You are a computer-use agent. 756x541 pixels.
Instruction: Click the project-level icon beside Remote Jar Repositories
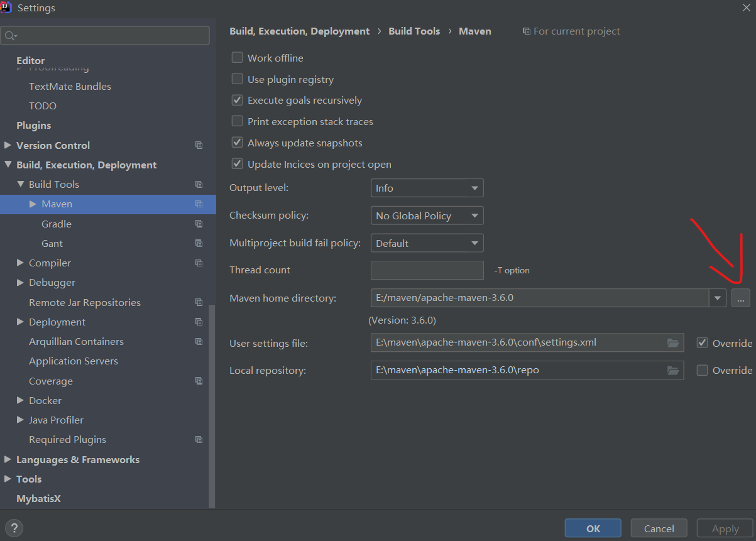point(199,302)
